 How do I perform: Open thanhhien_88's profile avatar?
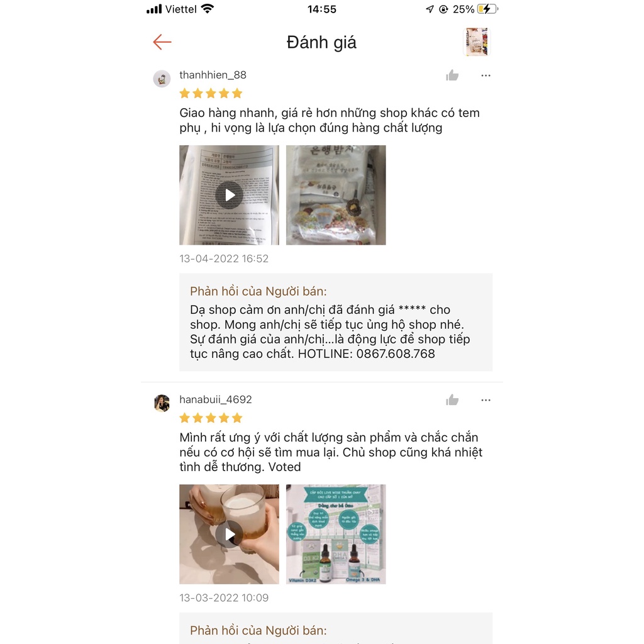(162, 79)
